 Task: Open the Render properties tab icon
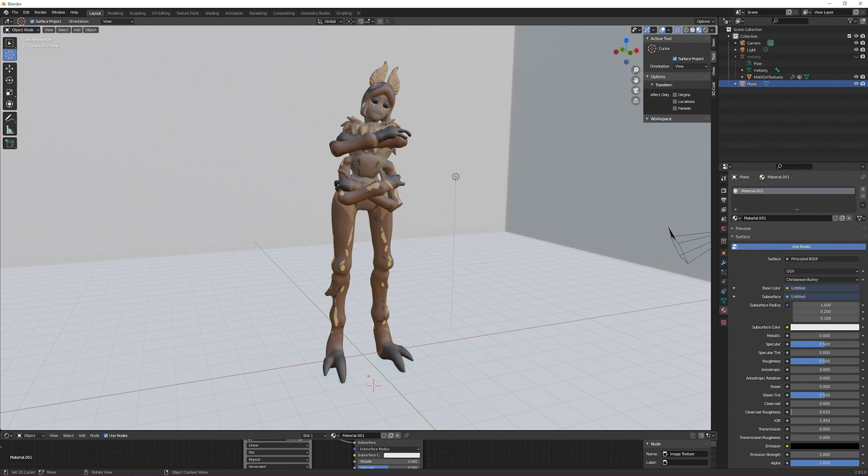pyautogui.click(x=723, y=190)
